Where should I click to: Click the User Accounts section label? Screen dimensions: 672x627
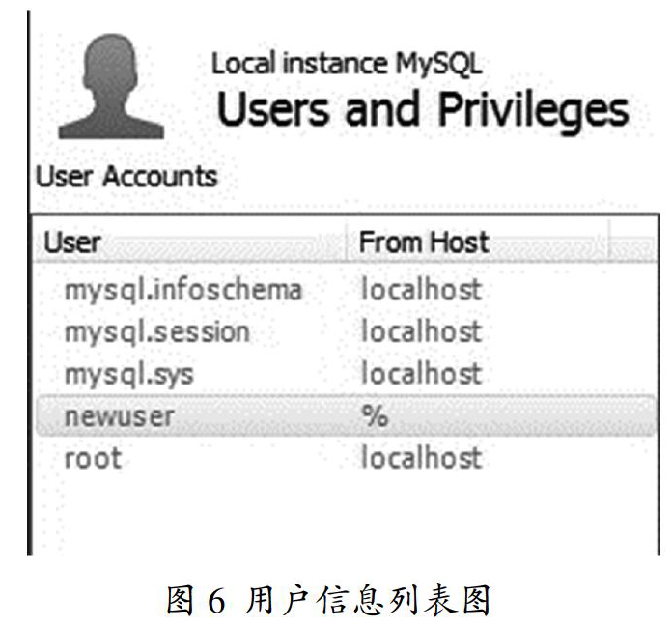126,177
